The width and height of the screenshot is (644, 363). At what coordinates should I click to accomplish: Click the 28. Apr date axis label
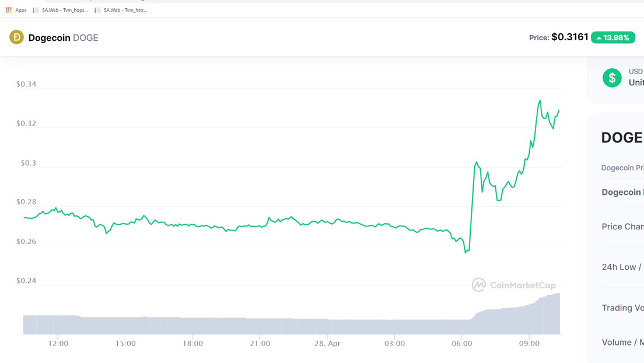[x=327, y=344]
